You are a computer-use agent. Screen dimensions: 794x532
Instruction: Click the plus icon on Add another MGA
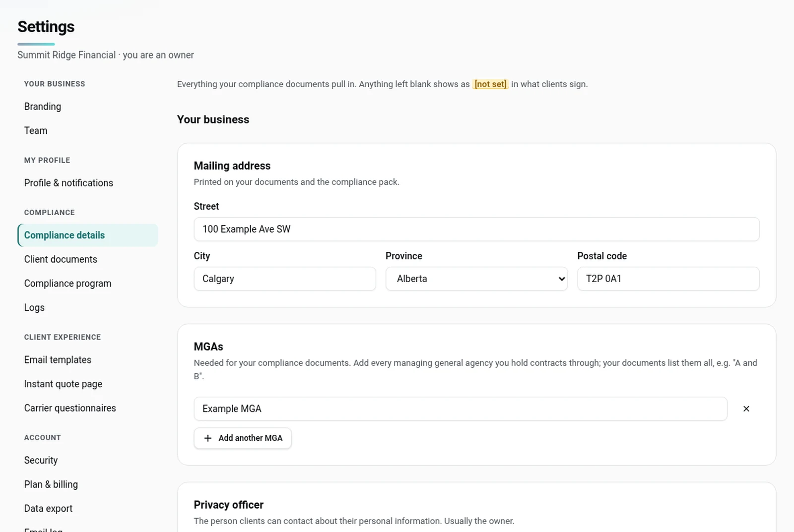[208, 438]
